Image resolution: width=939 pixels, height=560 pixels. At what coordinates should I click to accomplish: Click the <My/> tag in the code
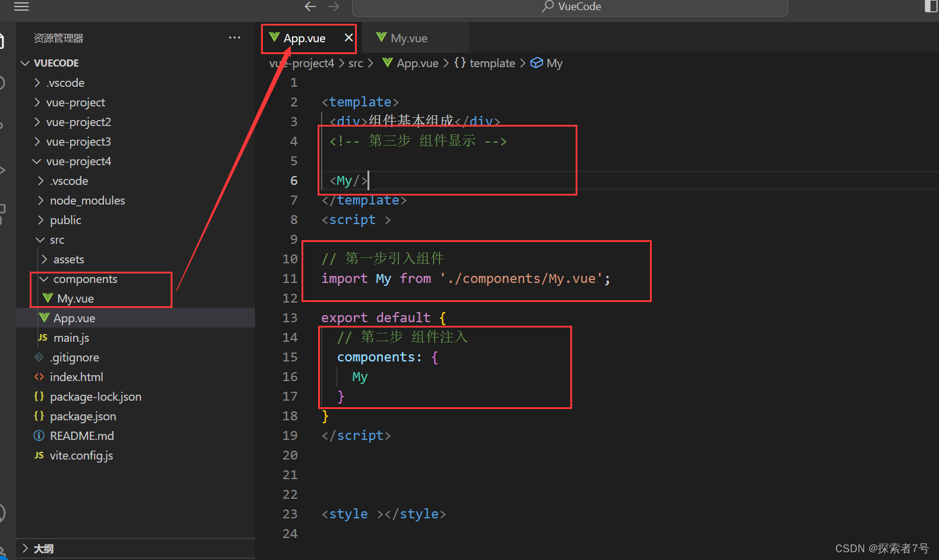click(x=348, y=180)
